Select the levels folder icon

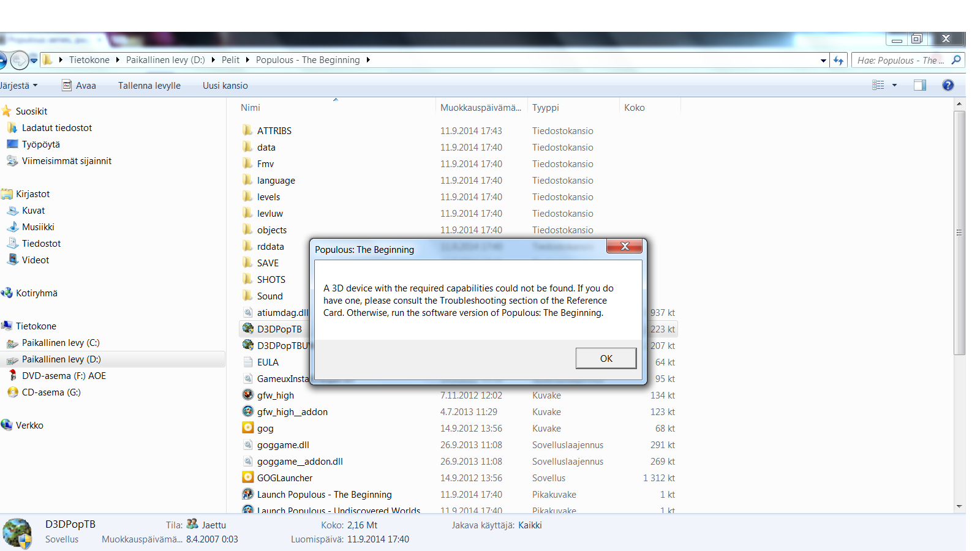click(x=247, y=197)
